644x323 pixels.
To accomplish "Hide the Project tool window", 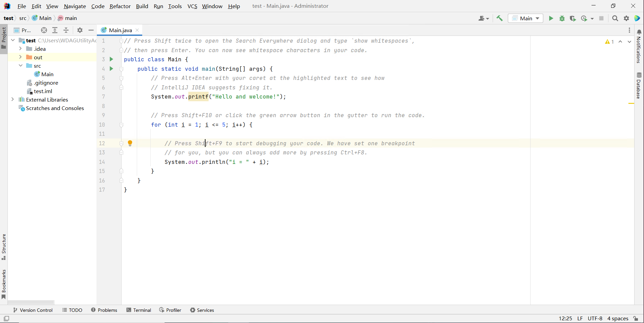I will (91, 30).
